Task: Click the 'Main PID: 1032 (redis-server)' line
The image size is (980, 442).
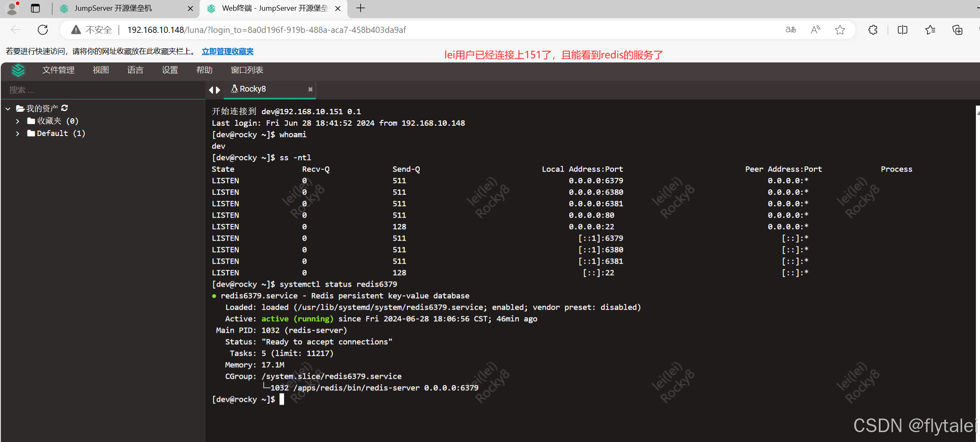Action: click(282, 330)
